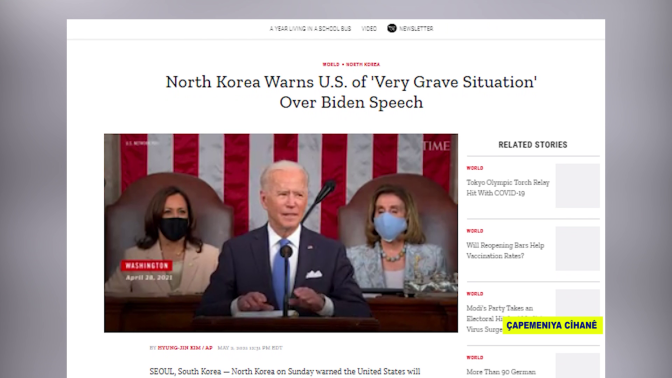Screen dimensions: 672x378
Task: Click the World category tag above headline
Action: click(330, 64)
